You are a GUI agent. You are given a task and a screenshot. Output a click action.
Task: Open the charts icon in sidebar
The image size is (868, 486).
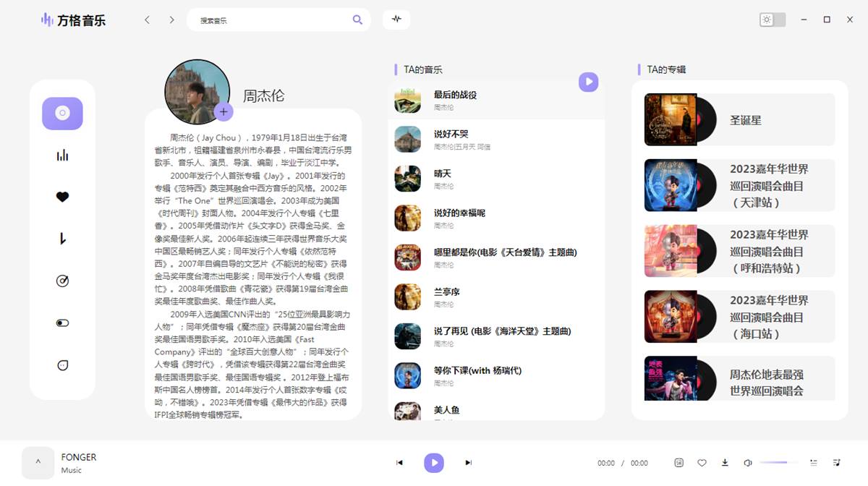62,155
